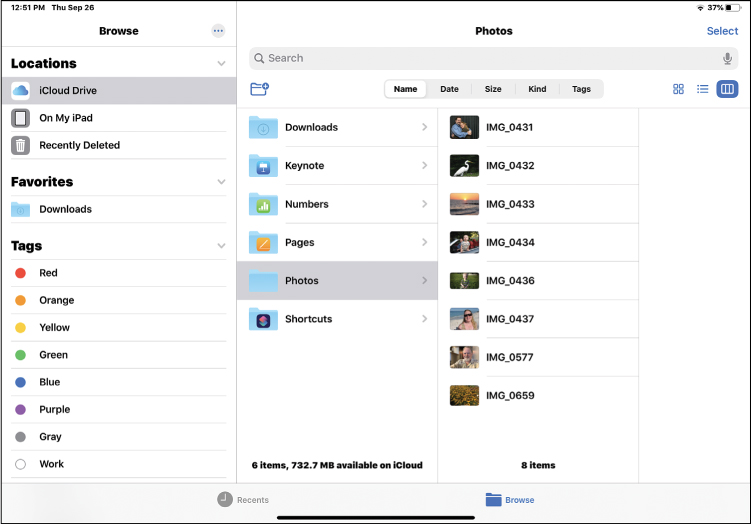Open On My iPad location
The image size is (751, 524).
click(66, 118)
